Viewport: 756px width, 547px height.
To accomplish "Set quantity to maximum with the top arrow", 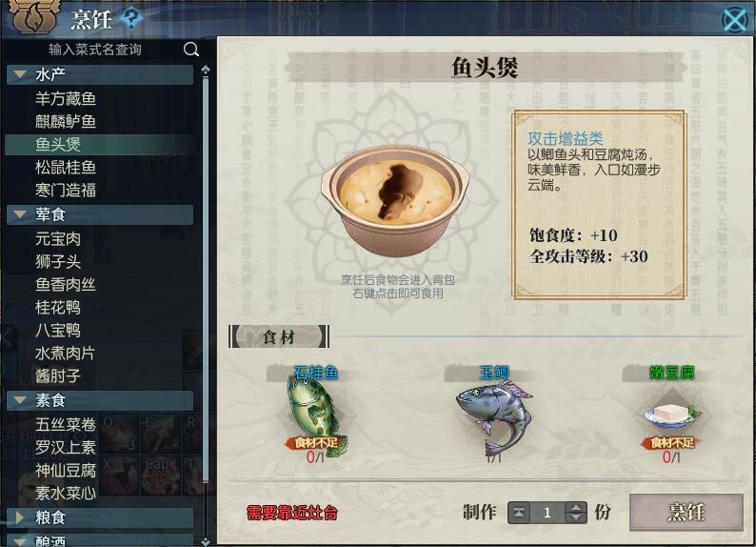I will 519,513.
